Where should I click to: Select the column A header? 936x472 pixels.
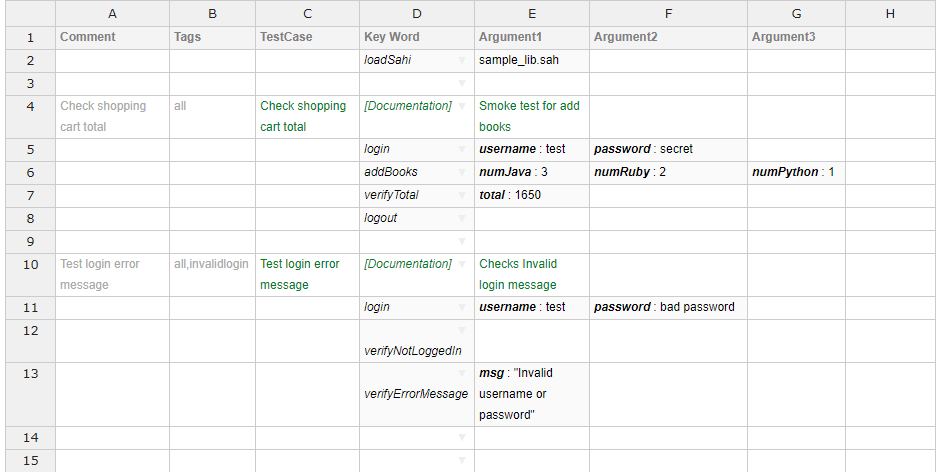tap(112, 13)
